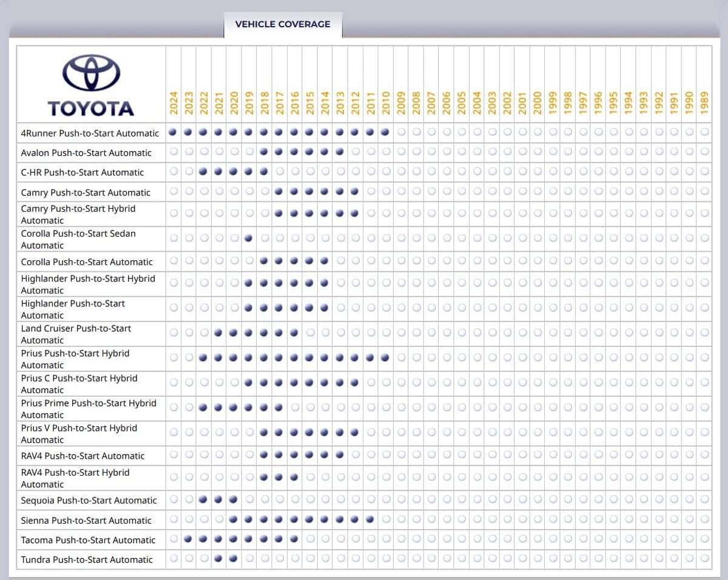The height and width of the screenshot is (580, 728).
Task: Click the filled 2023 dot for Tacoma
Action: click(189, 539)
